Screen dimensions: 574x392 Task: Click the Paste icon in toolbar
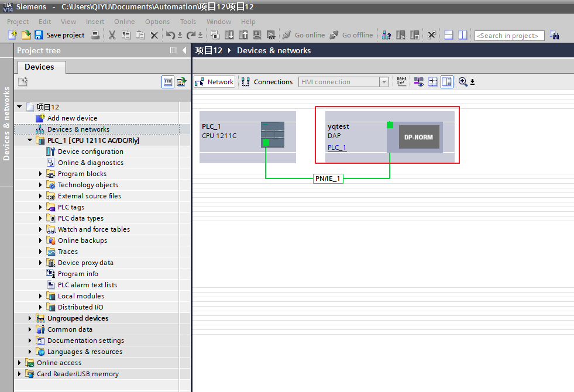click(140, 35)
